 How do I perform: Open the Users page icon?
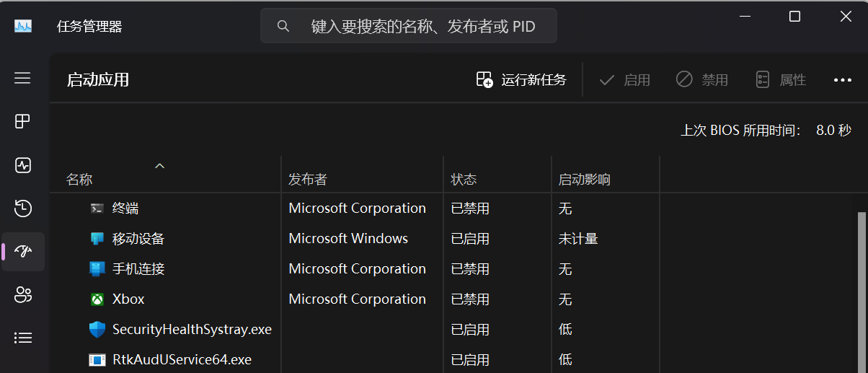tap(22, 294)
